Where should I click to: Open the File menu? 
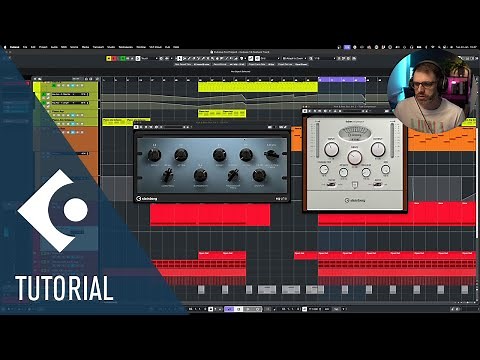25,47
